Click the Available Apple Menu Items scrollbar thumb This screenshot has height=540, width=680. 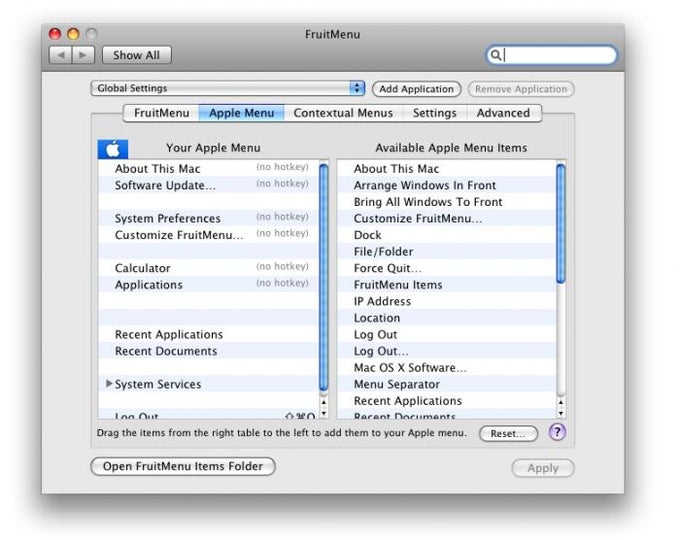[561, 223]
